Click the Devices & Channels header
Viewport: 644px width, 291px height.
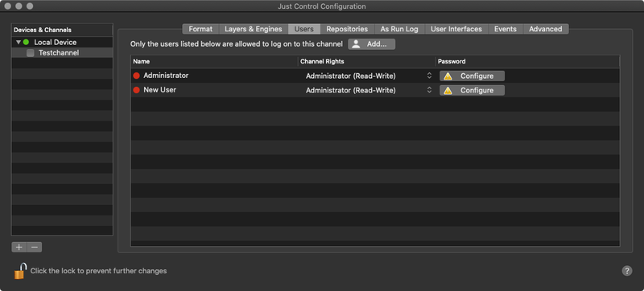coord(62,30)
